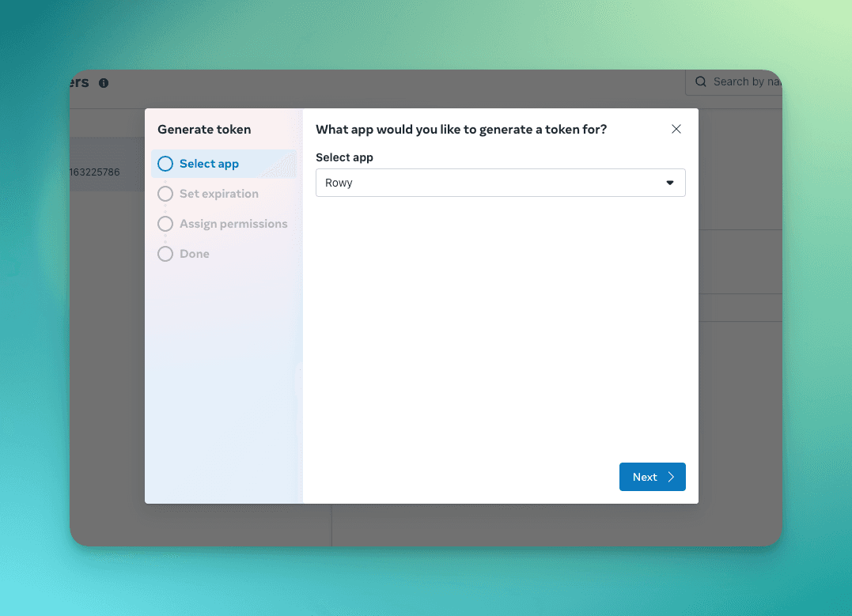Click the 163225786 ID in background list

(95, 172)
